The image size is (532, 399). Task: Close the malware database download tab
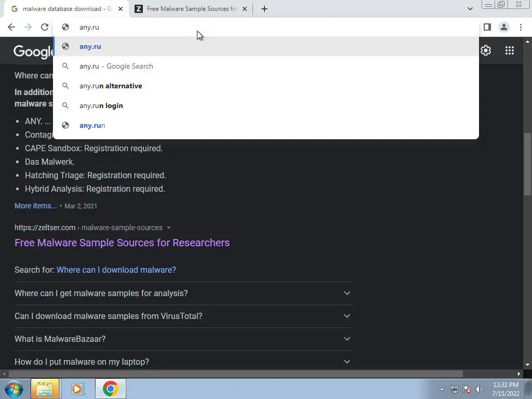coord(121,9)
